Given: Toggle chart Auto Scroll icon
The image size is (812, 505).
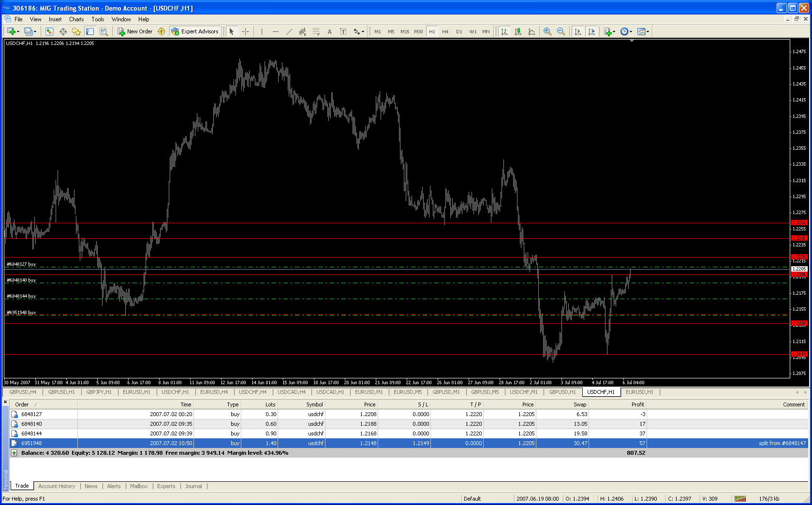Looking at the screenshot, I should (577, 31).
